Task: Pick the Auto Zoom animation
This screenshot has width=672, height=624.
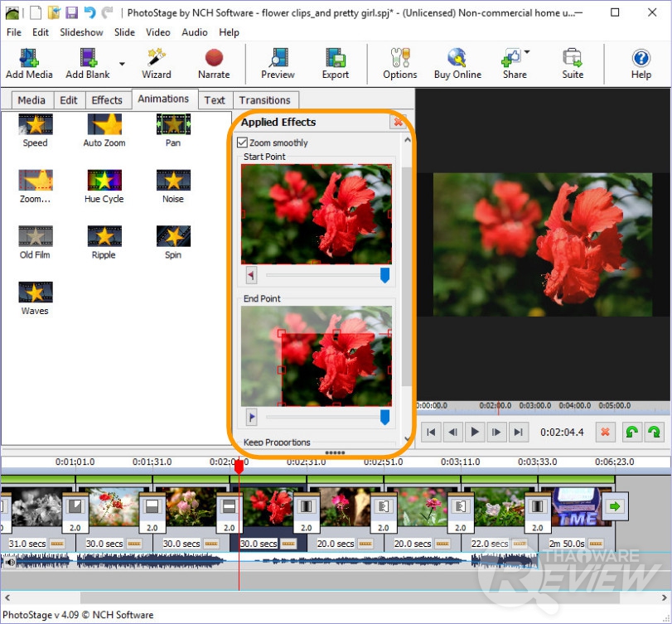Action: 104,129
